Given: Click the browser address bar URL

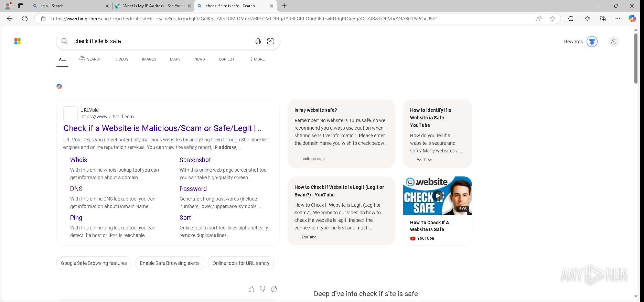Looking at the screenshot, I should [x=244, y=19].
